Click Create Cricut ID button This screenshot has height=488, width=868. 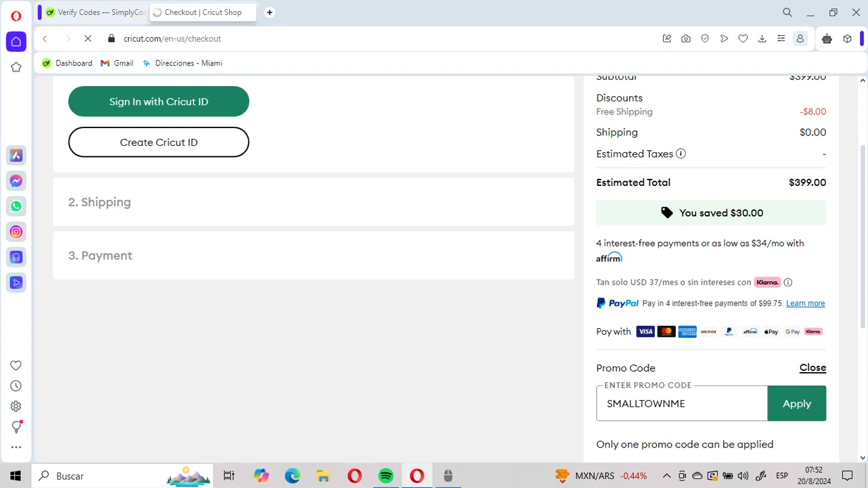[159, 142]
